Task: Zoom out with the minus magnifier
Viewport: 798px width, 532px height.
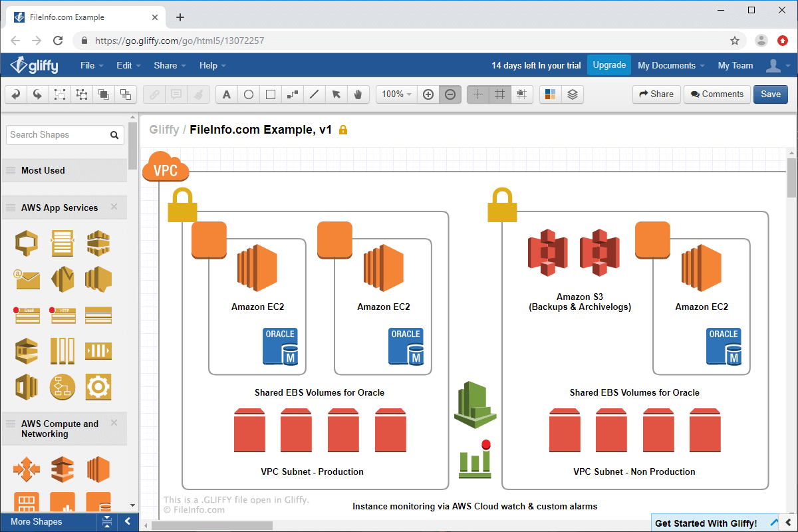Action: click(450, 94)
